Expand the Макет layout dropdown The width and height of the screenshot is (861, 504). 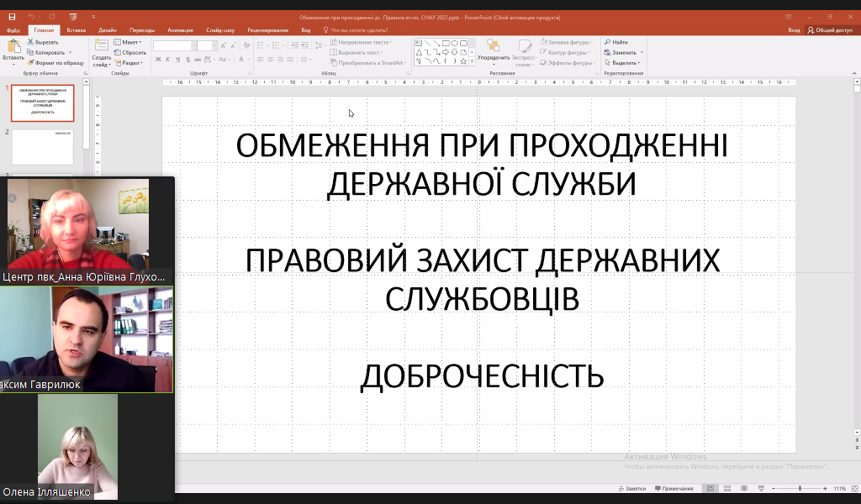(x=130, y=42)
